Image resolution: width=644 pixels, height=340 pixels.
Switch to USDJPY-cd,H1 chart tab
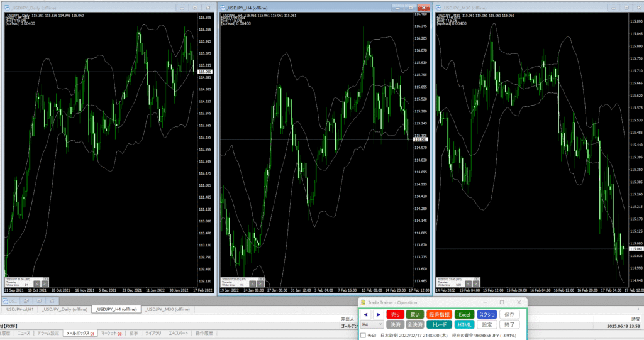click(x=19, y=309)
